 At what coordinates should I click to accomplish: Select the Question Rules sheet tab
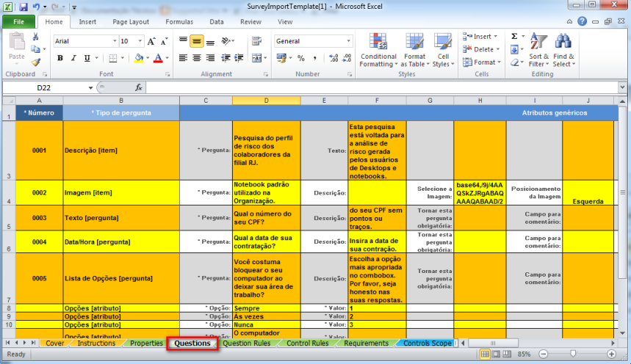(x=247, y=343)
